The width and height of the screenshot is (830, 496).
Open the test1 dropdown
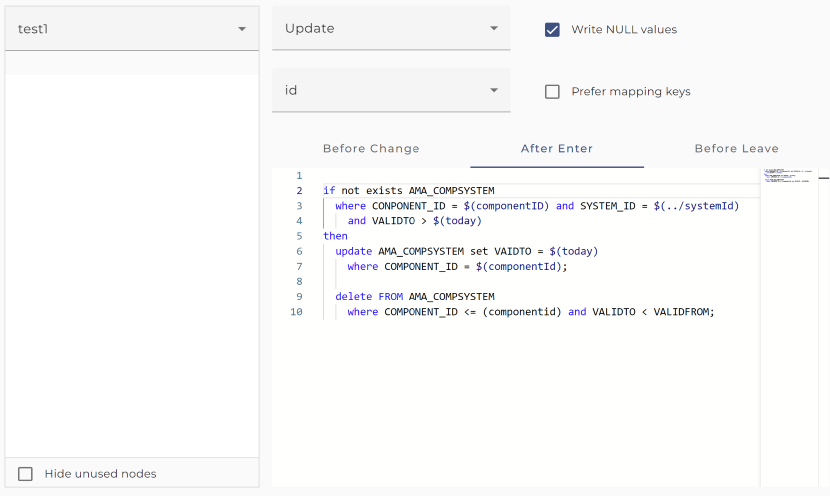tap(132, 29)
